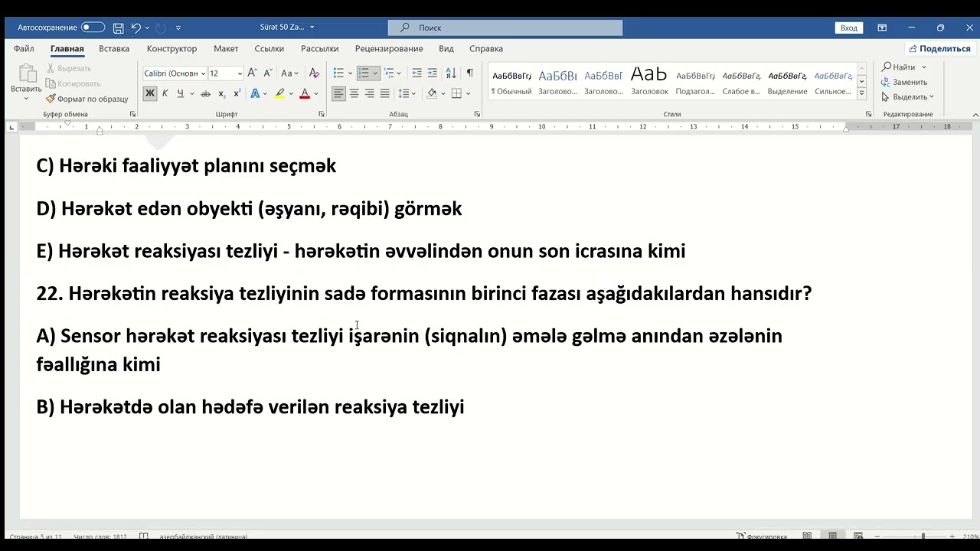Click Копировать copy button
This screenshot has width=980, height=551.
[73, 83]
